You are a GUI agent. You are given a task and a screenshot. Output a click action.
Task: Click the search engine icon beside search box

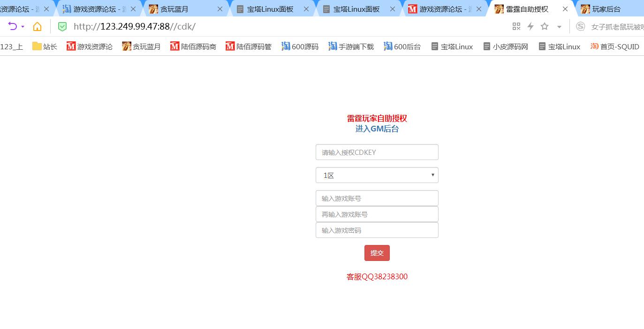(x=581, y=26)
